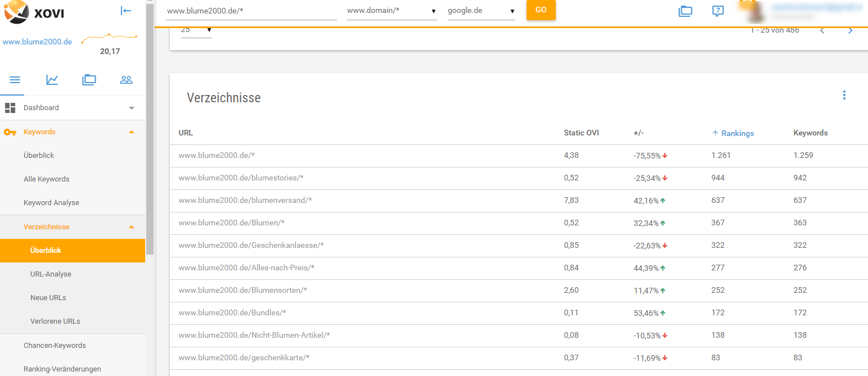Switch to the line chart sidebar tab

tap(52, 80)
